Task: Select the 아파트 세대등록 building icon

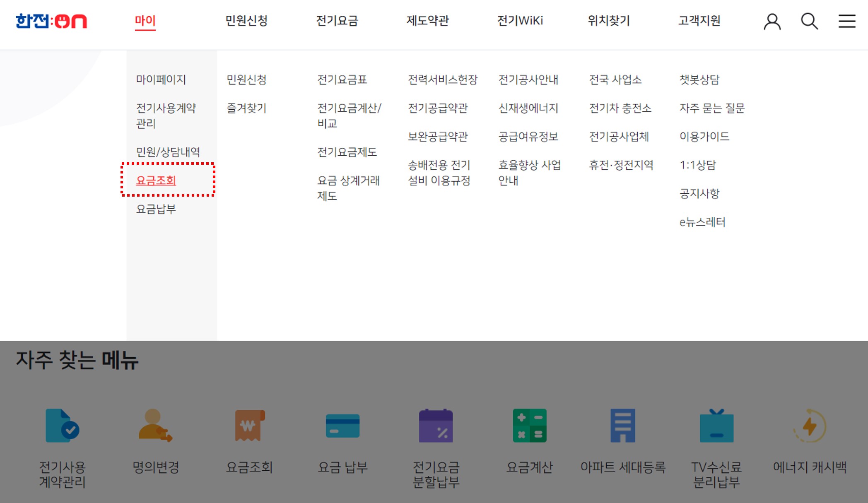Action: [622, 426]
